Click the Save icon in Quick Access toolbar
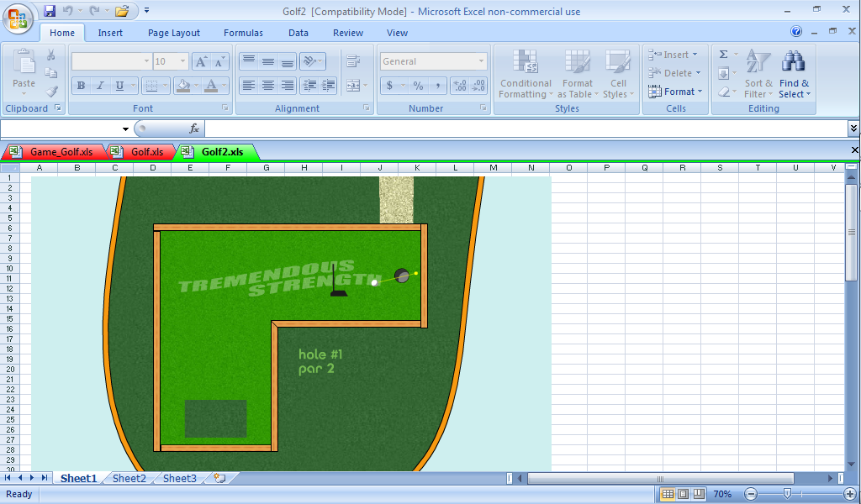Image resolution: width=861 pixels, height=504 pixels. pos(50,11)
